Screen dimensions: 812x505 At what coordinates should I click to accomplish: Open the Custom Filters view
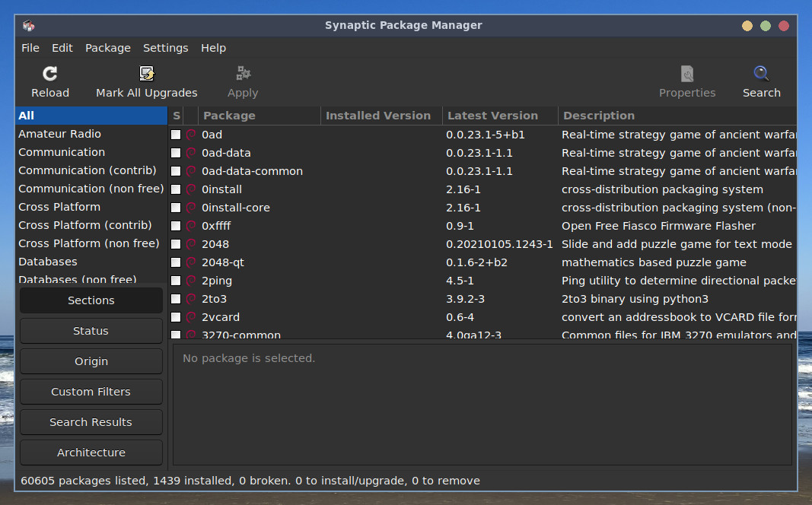(x=91, y=392)
